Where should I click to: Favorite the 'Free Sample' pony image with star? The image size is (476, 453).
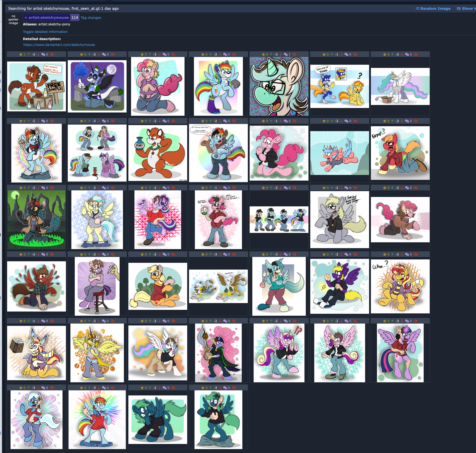(x=21, y=54)
